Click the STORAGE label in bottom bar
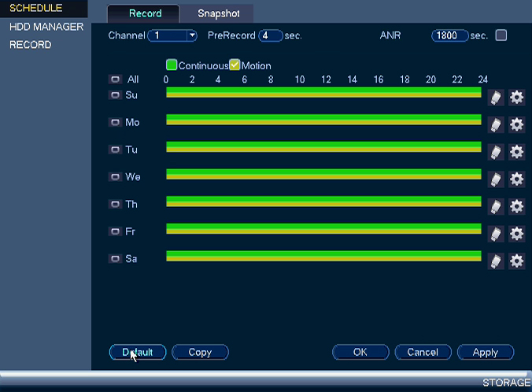Screen dimensions: 532x392 click(x=507, y=383)
